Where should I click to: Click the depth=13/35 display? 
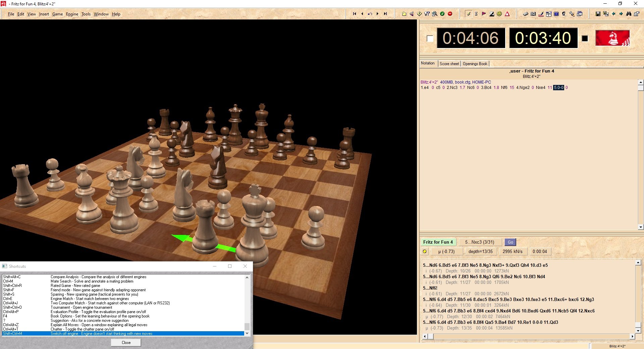[480, 251]
